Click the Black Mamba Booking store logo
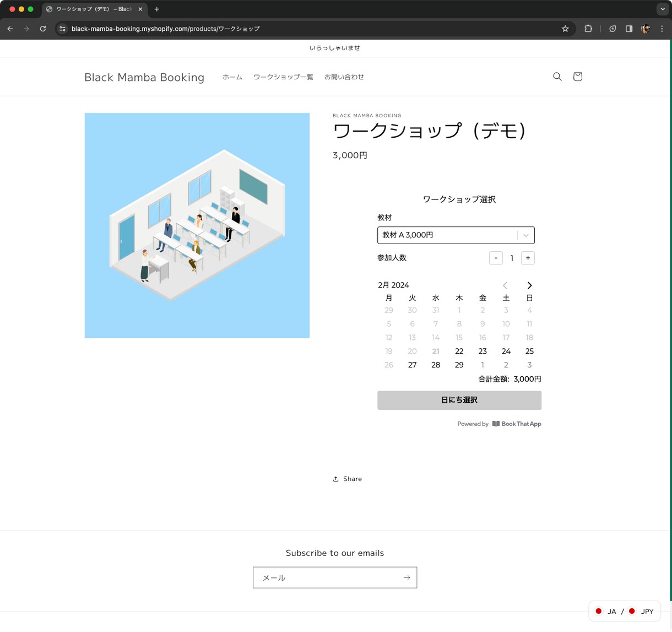The image size is (672, 632). [144, 77]
